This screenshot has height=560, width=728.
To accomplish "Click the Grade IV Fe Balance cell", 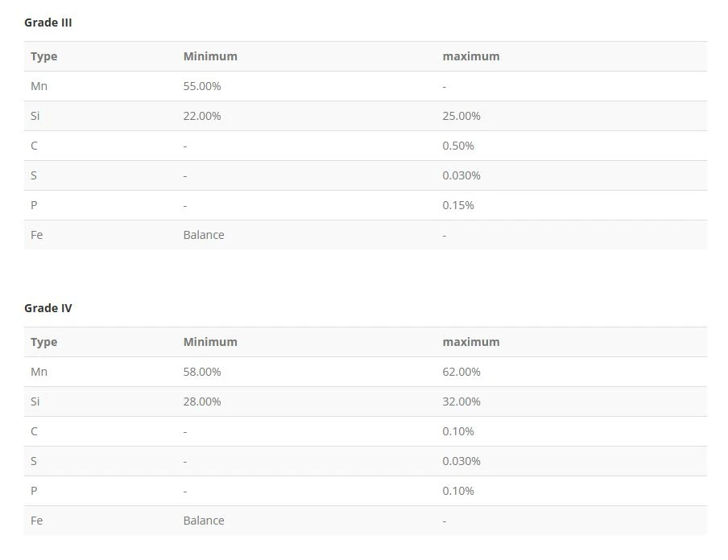I will point(204,521).
